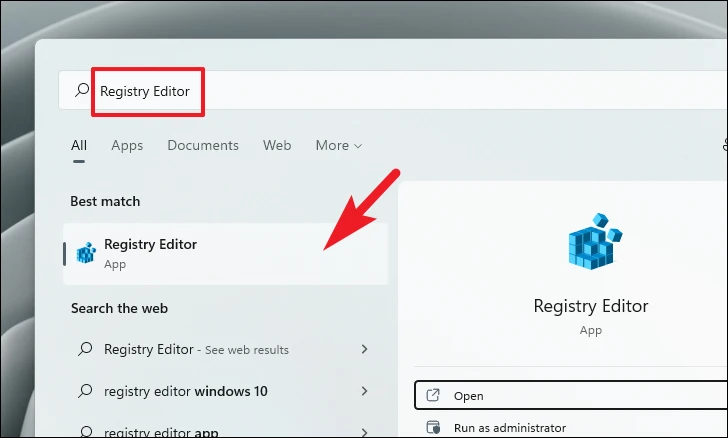Switch to the Documents filter tab
The image size is (728, 438).
203,145
